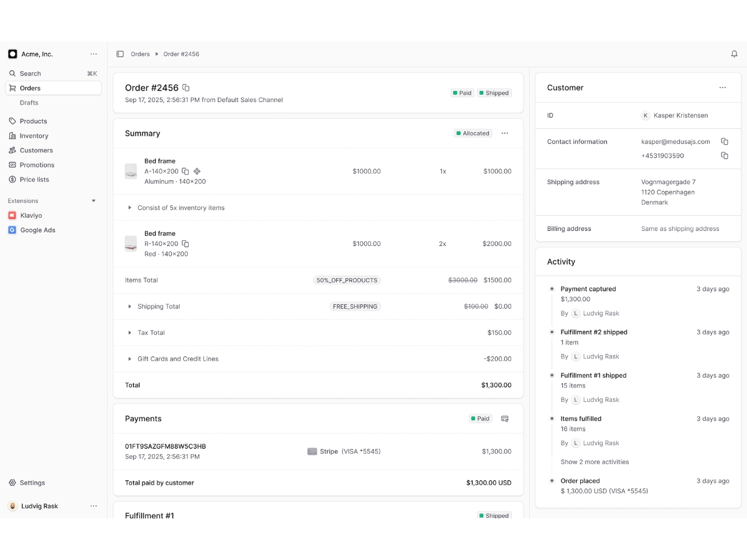Screen dimensions: 747x560
Task: Copy the email kasper@medusajs.com
Action: (725, 142)
